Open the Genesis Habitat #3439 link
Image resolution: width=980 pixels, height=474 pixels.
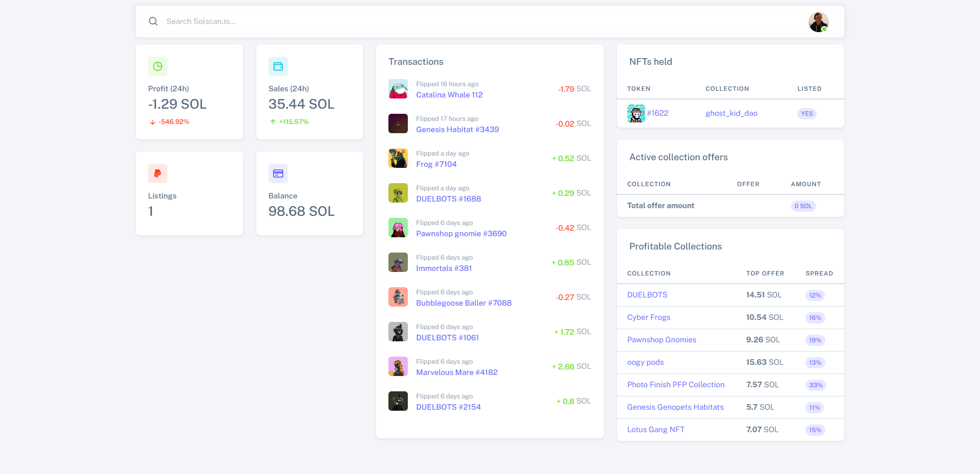click(457, 129)
